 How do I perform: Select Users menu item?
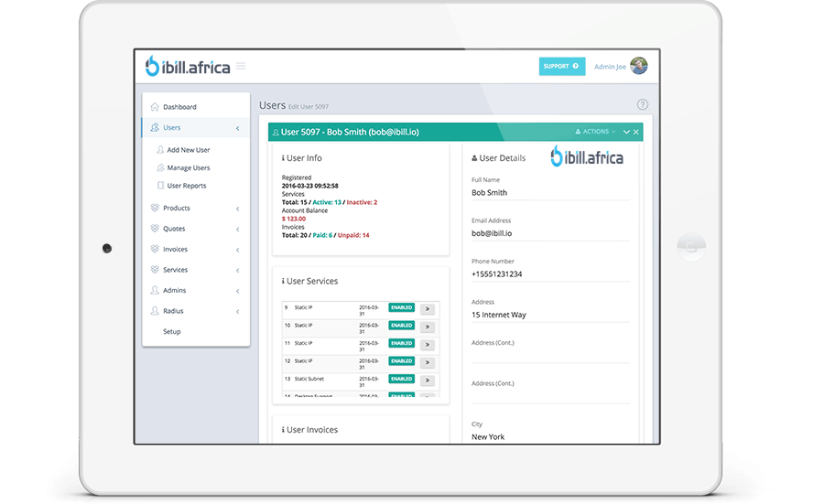pos(196,128)
